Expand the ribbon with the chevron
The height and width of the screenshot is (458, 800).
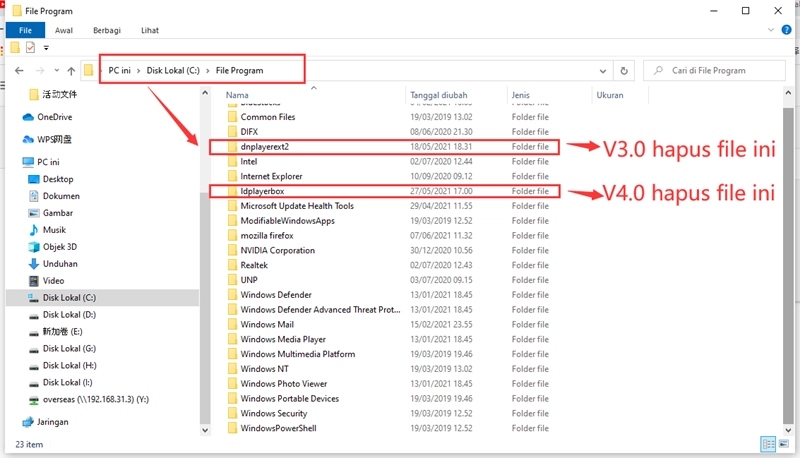click(770, 30)
